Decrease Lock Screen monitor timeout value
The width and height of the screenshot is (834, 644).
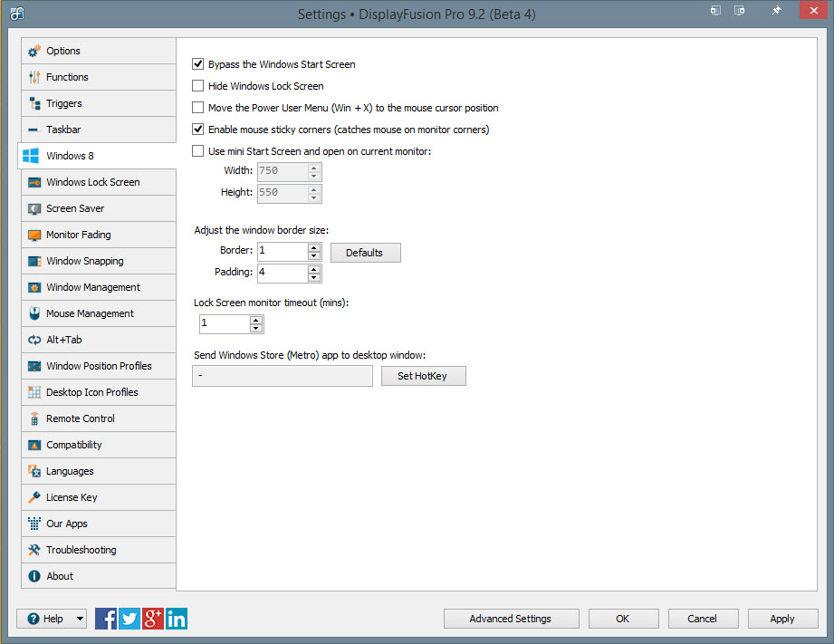pyautogui.click(x=256, y=329)
